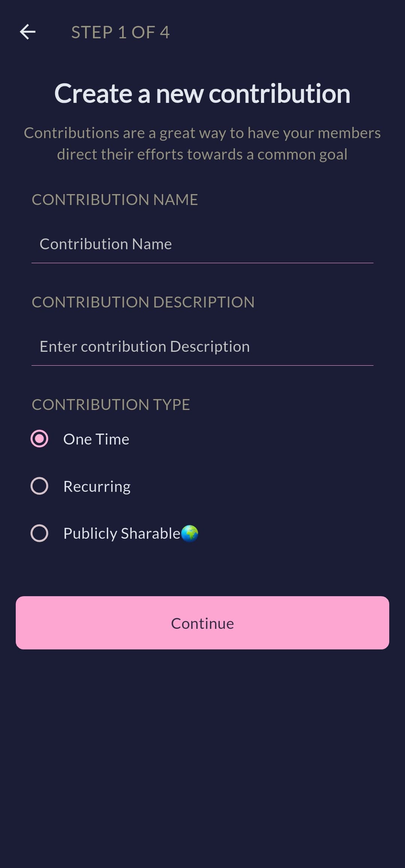Click the CONTRIBUTION NAME section label
The width and height of the screenshot is (405, 868).
(115, 200)
